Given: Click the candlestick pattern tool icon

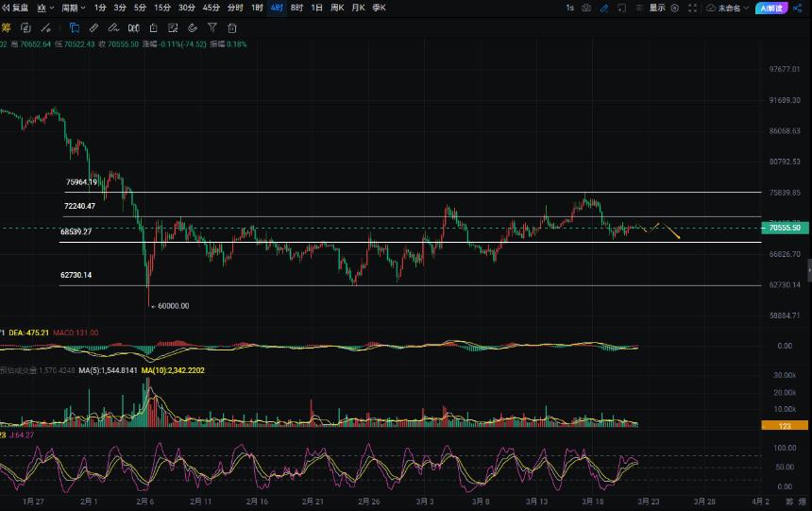Looking at the screenshot, I should tap(134, 28).
